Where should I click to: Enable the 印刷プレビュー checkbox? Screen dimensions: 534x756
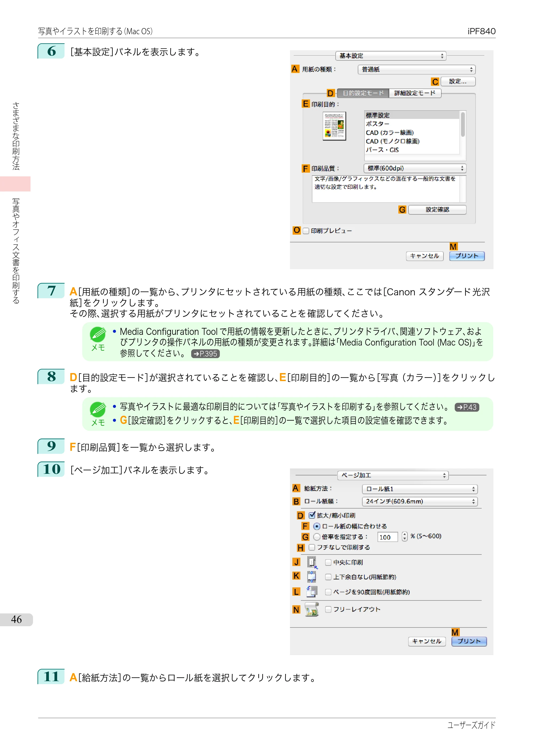[x=306, y=231]
